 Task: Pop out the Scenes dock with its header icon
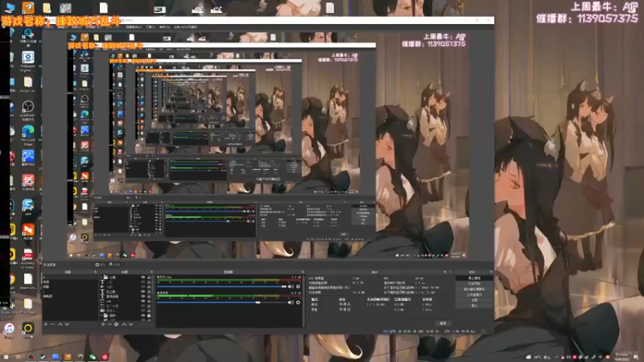pyautogui.click(x=95, y=272)
